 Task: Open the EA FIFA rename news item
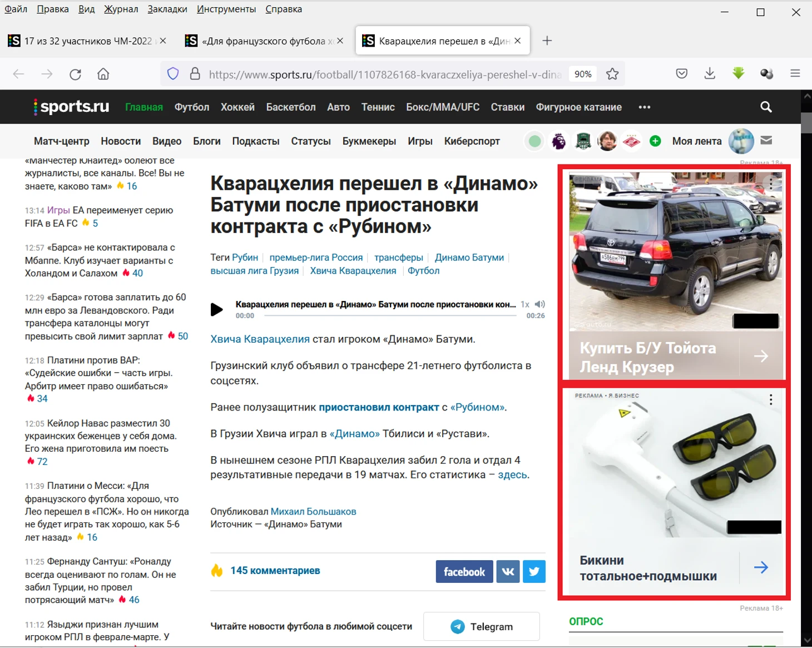99,217
